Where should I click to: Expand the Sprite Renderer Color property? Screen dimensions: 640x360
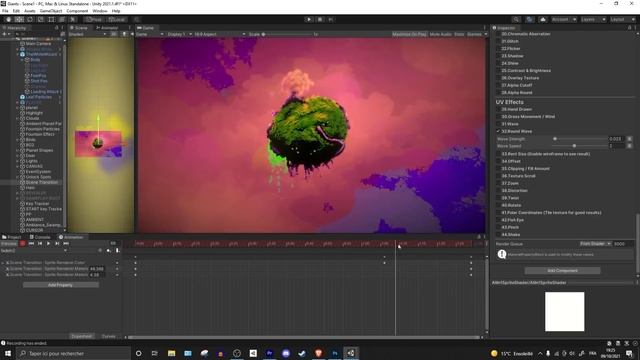tap(3, 263)
